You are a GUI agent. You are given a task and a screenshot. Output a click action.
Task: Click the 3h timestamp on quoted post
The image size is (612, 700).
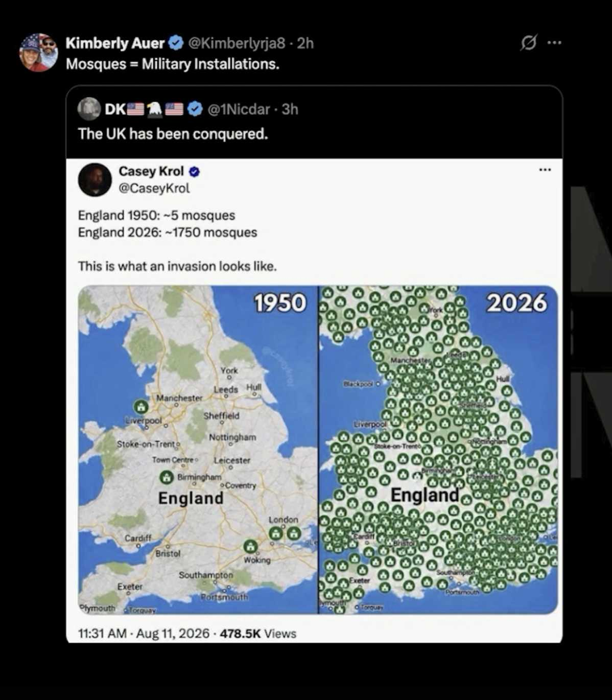point(290,109)
